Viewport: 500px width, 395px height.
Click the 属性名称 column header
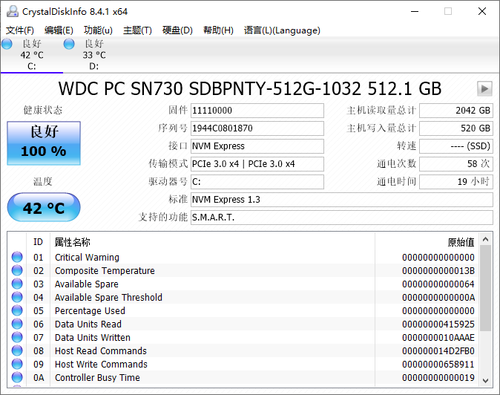(213, 242)
